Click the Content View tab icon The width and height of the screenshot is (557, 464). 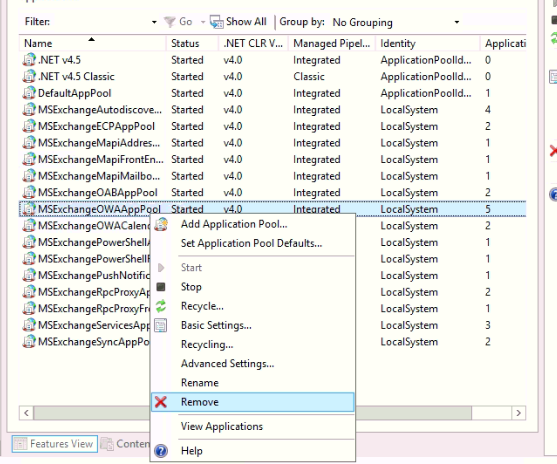point(107,444)
